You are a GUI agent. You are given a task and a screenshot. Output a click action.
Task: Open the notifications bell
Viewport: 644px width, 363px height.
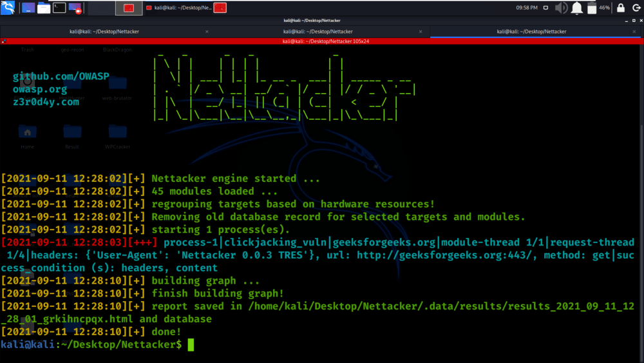click(x=576, y=8)
